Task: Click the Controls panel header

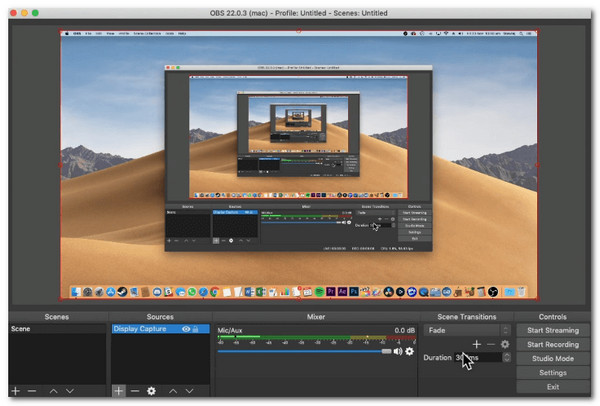Action: point(553,317)
